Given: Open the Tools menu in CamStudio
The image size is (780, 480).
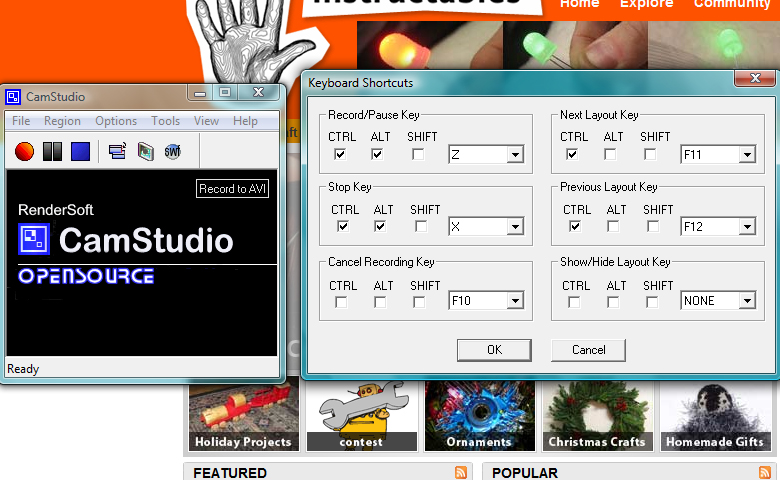Looking at the screenshot, I should [166, 121].
